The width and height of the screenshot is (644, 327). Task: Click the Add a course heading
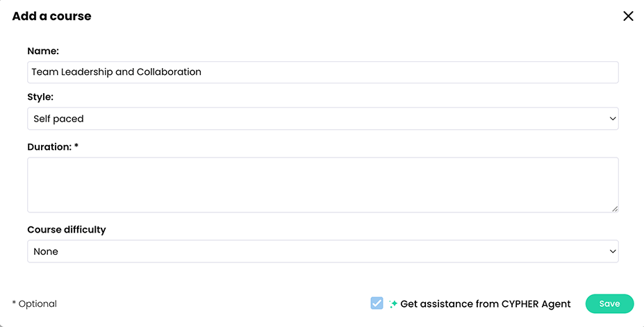pyautogui.click(x=51, y=16)
